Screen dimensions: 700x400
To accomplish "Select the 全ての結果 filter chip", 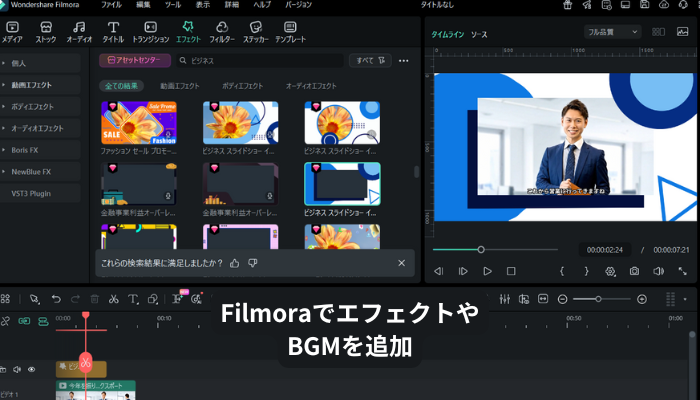I will [121, 86].
